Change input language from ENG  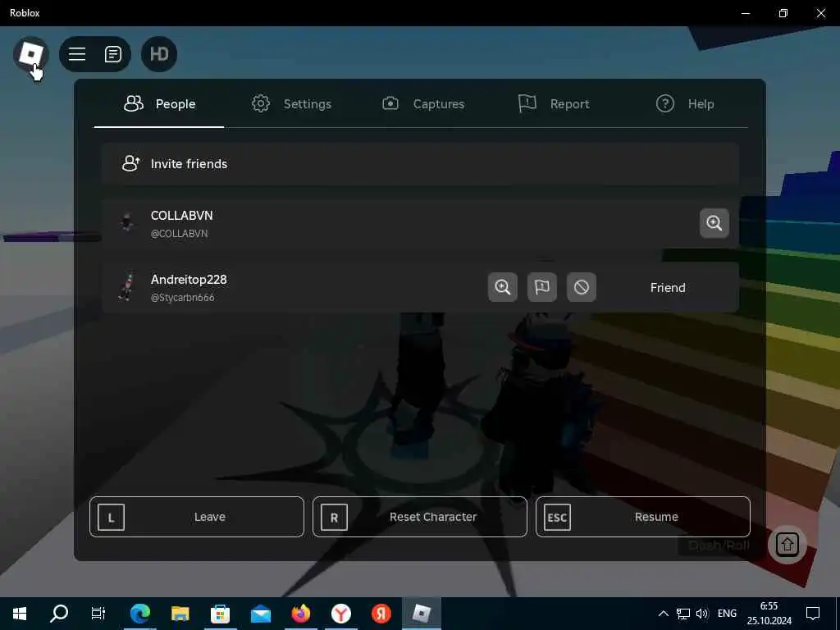pyautogui.click(x=727, y=614)
